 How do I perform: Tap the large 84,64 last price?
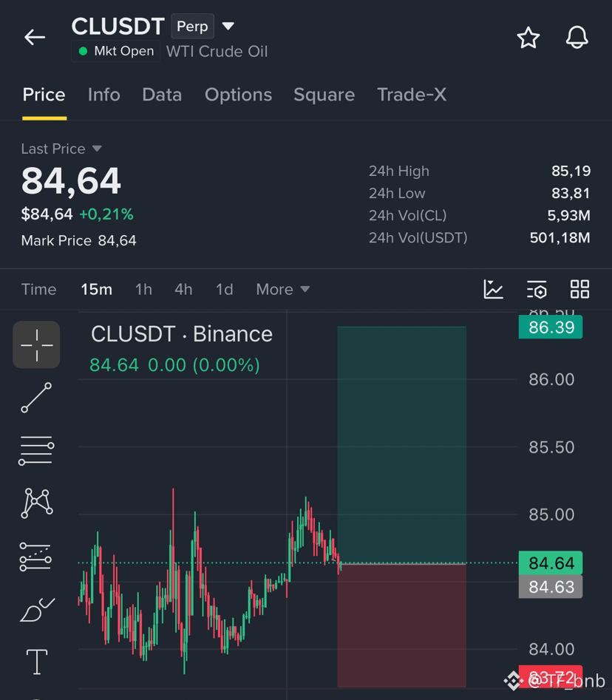(71, 181)
